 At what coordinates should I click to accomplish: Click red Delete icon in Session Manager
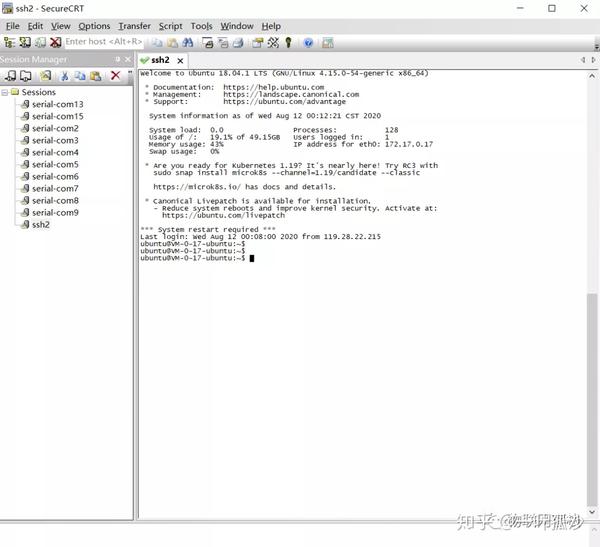click(115, 75)
